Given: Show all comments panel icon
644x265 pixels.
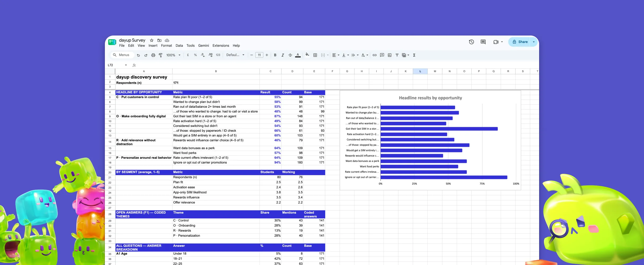Looking at the screenshot, I should pyautogui.click(x=483, y=42).
